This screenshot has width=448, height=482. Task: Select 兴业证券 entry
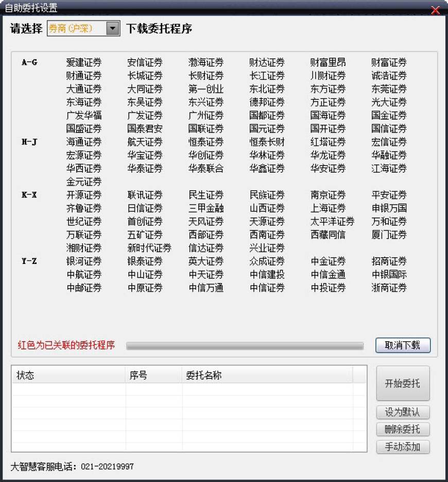pyautogui.click(x=267, y=248)
